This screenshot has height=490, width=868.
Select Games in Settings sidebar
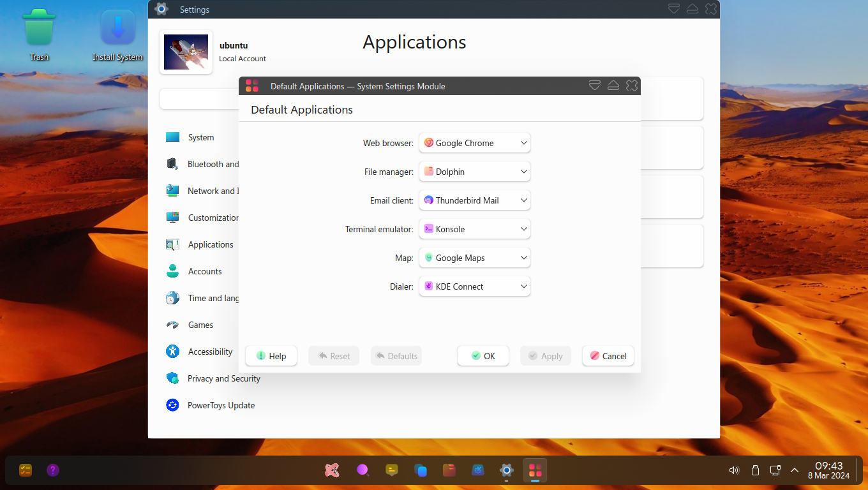[x=200, y=325]
